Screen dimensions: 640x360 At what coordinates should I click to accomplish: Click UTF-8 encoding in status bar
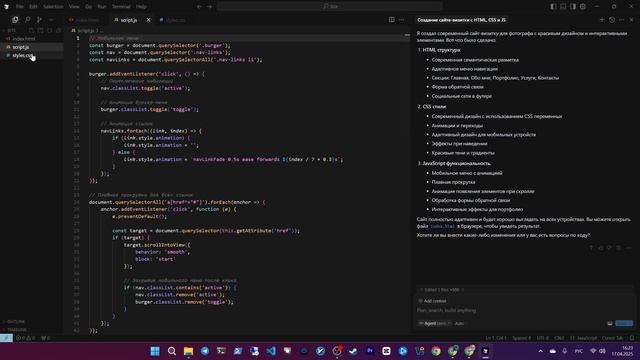(x=542, y=338)
